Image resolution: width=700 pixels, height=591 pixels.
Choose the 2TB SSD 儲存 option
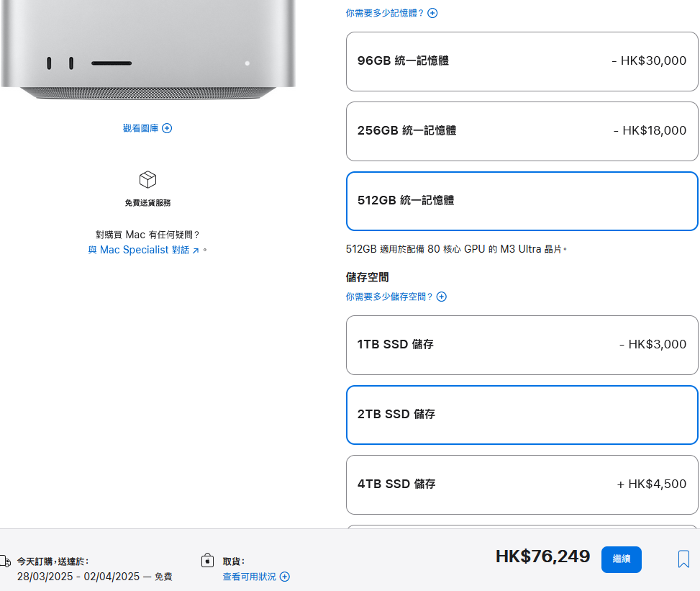pyautogui.click(x=522, y=415)
